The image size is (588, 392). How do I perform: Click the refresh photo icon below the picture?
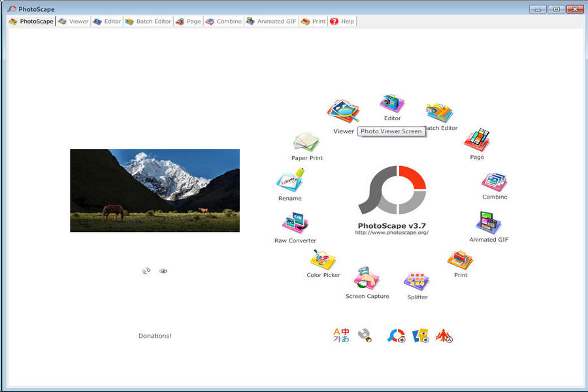[146, 270]
